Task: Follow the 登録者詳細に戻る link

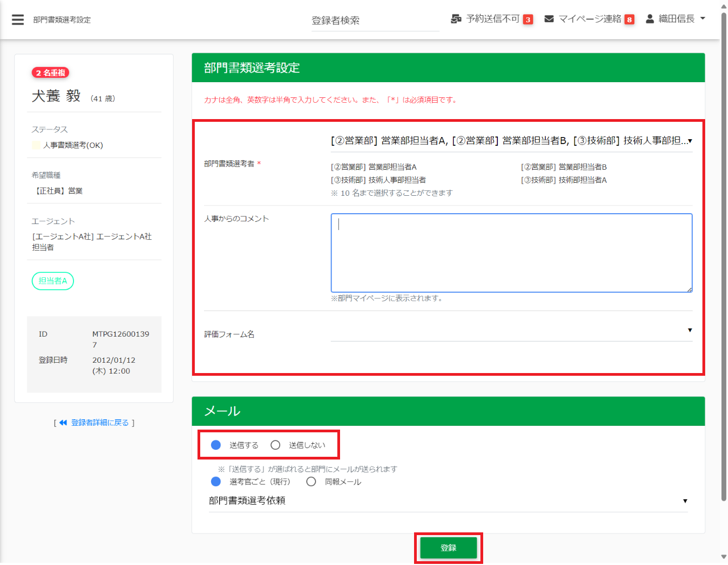Action: [100, 423]
